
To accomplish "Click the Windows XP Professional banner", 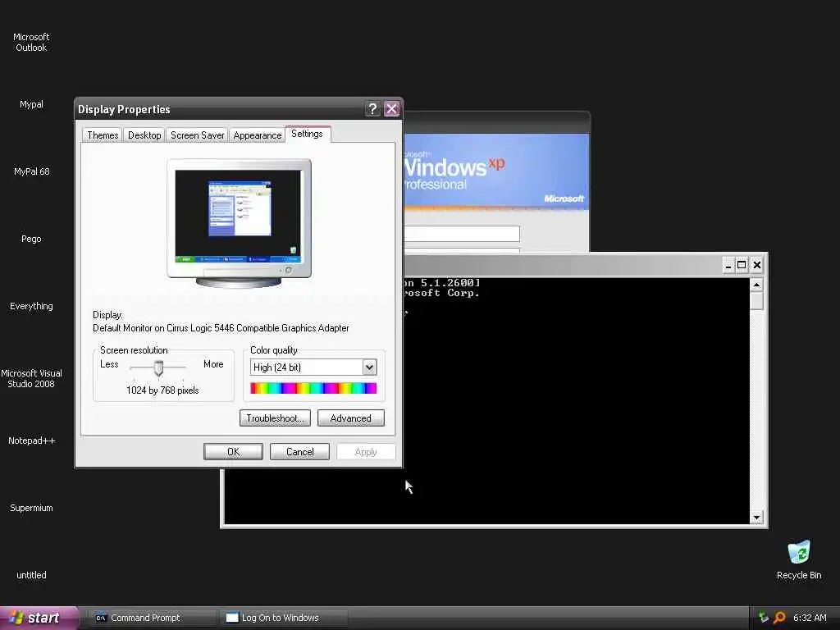I will (496, 171).
